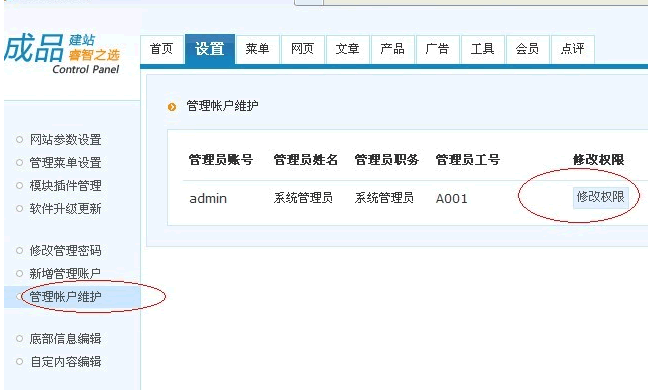648x390 pixels.
Task: Open the 首页 tab
Action: (162, 49)
